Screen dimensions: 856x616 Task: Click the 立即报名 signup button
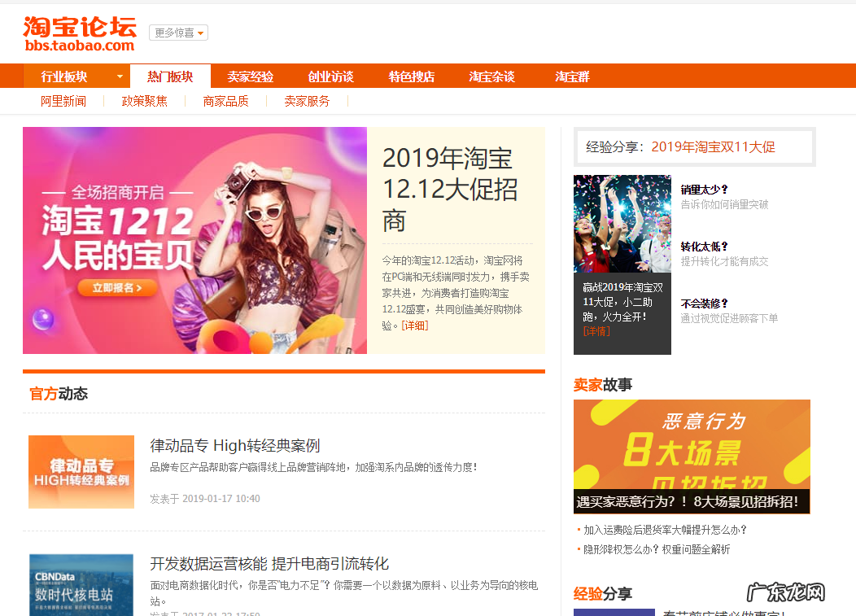116,289
